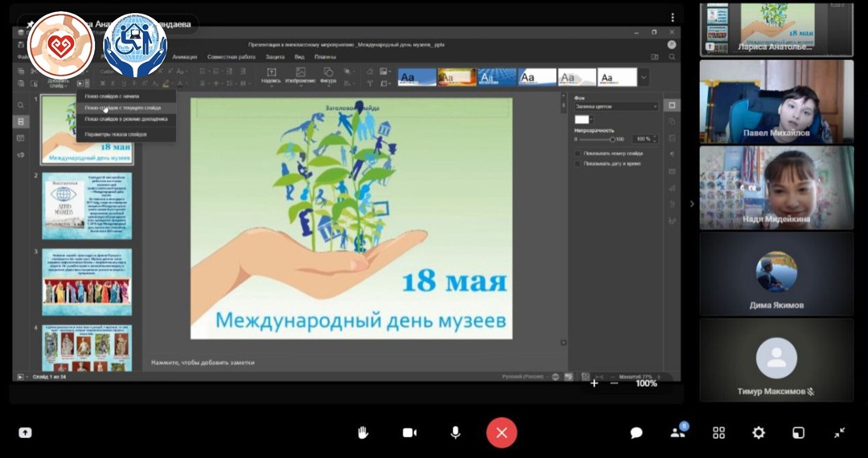868x458 pixels.
Task: Fit slide to window in status bar
Action: click(x=586, y=377)
